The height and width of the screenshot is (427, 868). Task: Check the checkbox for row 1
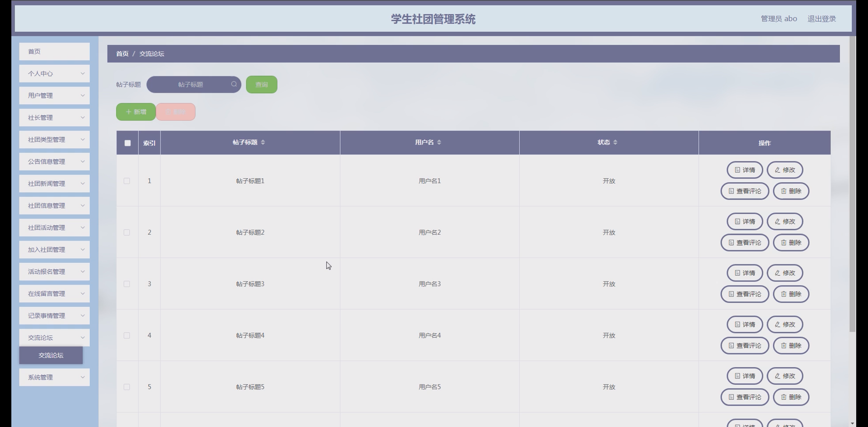[x=127, y=181]
